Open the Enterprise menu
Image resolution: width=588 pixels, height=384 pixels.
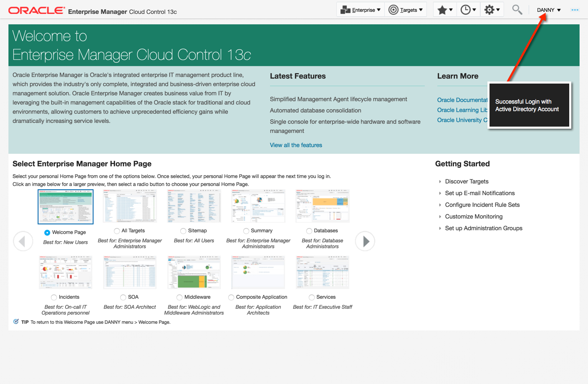pos(361,10)
